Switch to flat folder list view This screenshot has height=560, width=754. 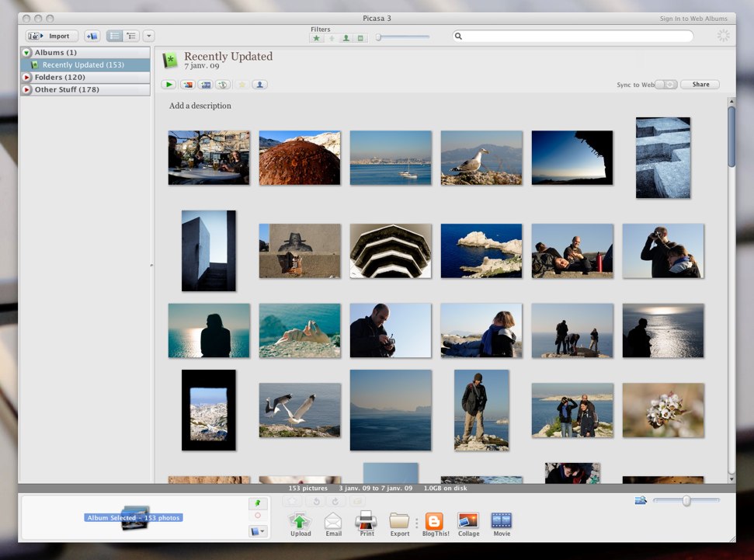tap(114, 36)
